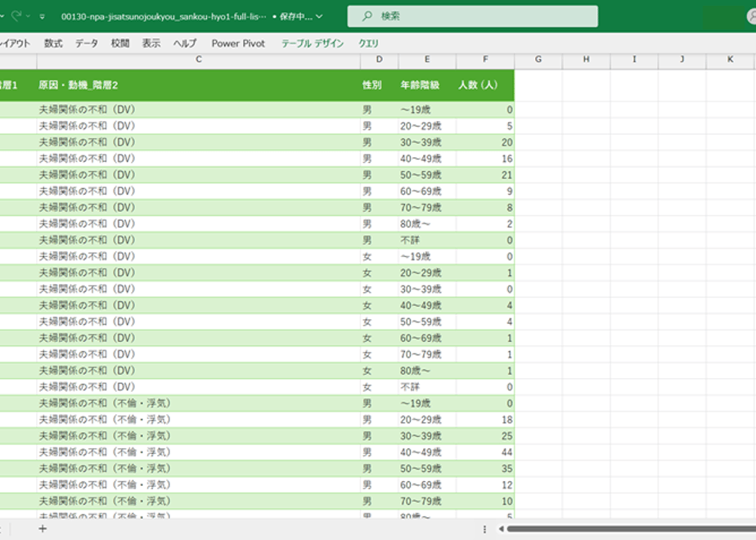The height and width of the screenshot is (540, 756).
Task: Open the Redo history dropdown arrow
Action: [x=28, y=16]
